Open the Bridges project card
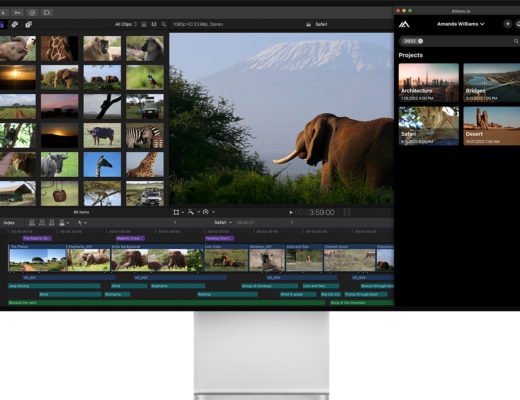This screenshot has width=520, height=400. click(492, 83)
